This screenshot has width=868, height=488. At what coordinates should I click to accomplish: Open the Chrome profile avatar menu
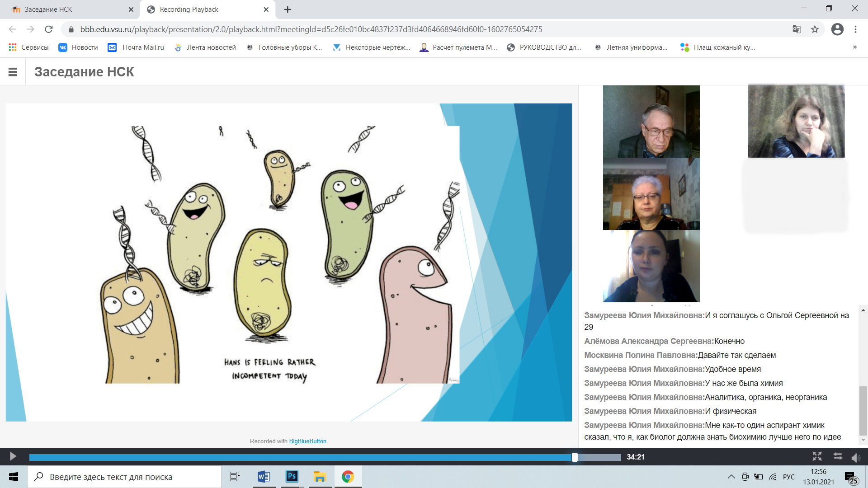click(837, 29)
